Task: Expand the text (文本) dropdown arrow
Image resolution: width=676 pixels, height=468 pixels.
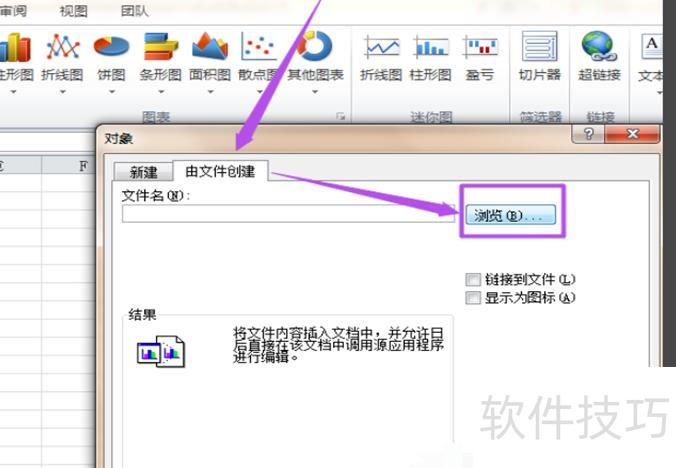Action: [x=659, y=93]
